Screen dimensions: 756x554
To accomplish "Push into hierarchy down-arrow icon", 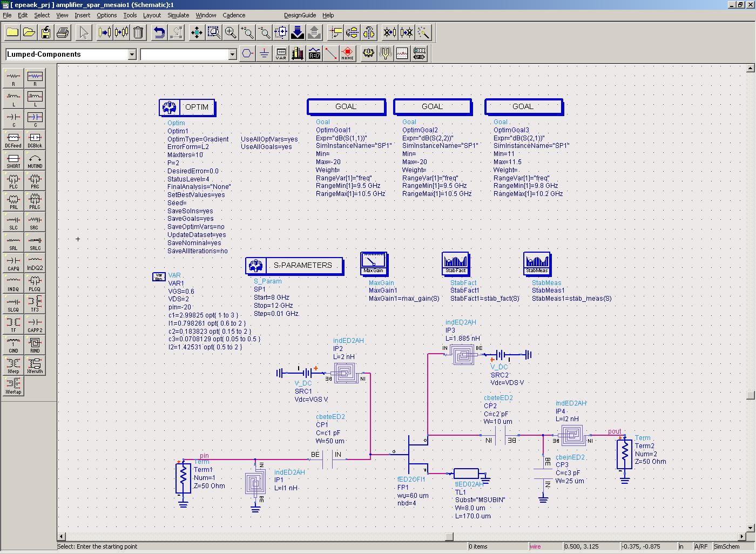I will click(298, 32).
